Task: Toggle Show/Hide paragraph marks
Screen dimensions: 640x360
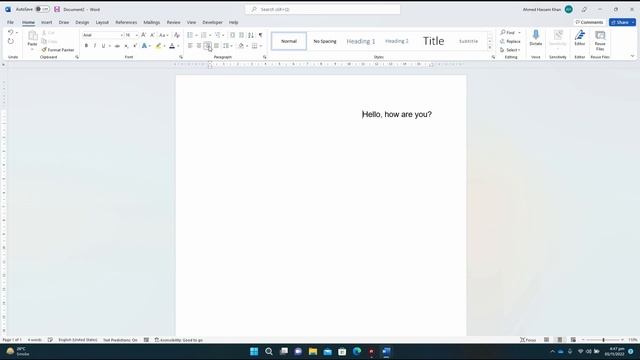Action: click(260, 35)
